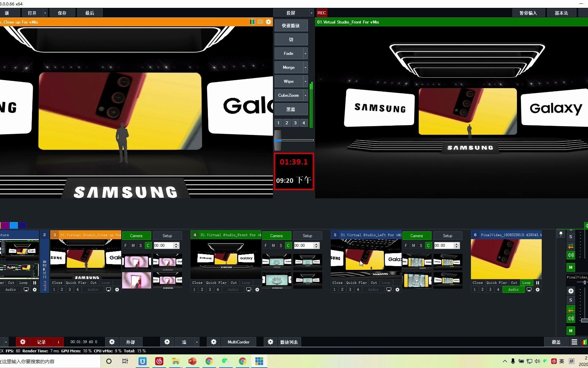Pause playback on input 6 FinalVideo

click(538, 283)
